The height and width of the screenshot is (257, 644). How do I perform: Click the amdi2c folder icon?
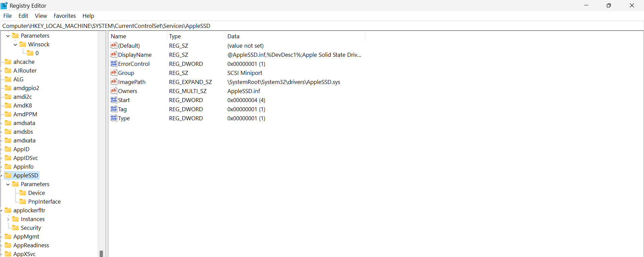(8, 97)
